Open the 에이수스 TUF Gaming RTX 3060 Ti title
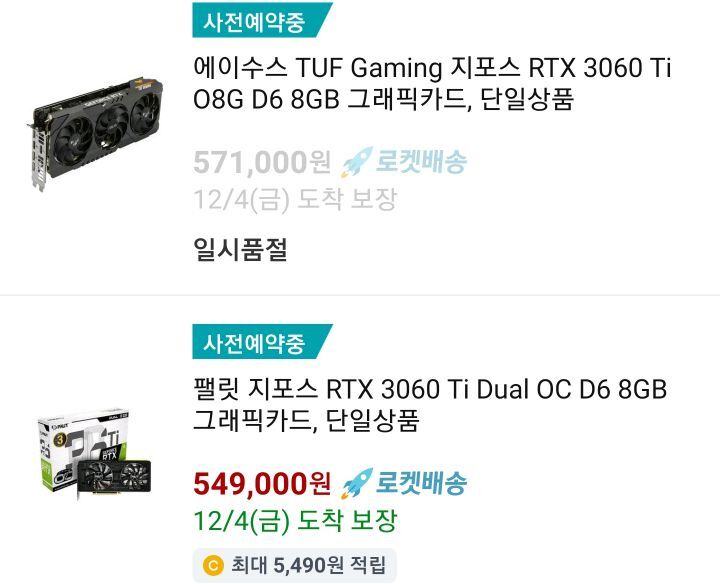This screenshot has width=720, height=584. click(x=432, y=84)
